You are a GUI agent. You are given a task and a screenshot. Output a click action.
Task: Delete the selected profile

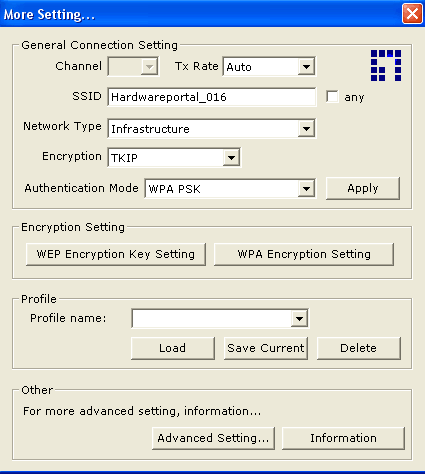[359, 348]
